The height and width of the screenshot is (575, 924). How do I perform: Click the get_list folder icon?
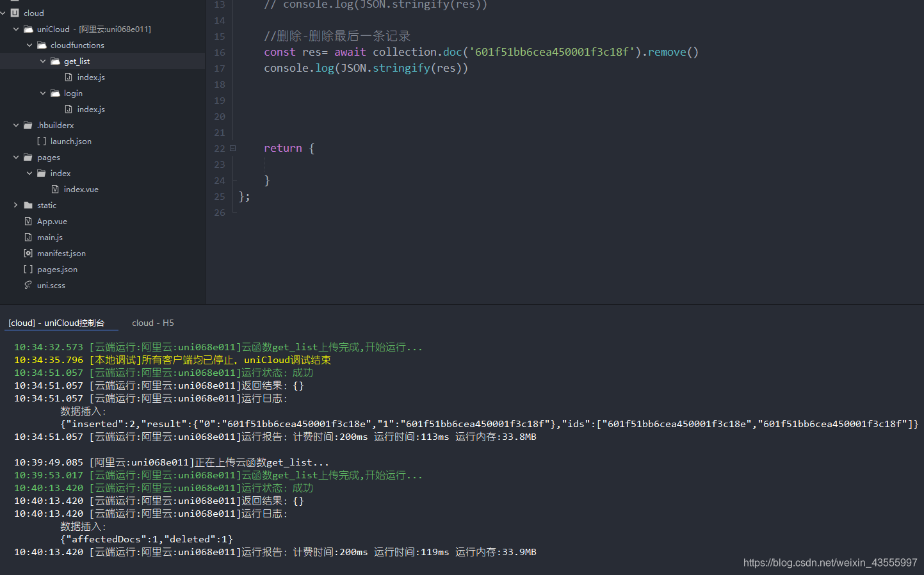[x=55, y=61]
